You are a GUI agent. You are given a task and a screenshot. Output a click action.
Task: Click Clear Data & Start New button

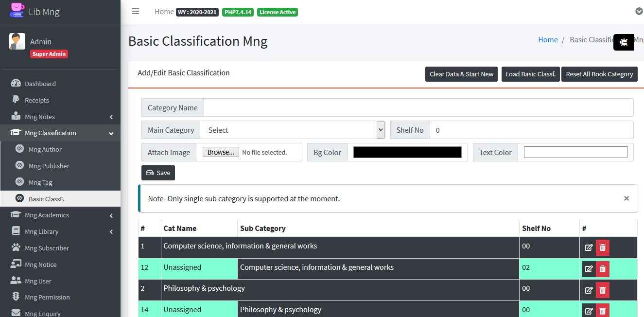[461, 74]
